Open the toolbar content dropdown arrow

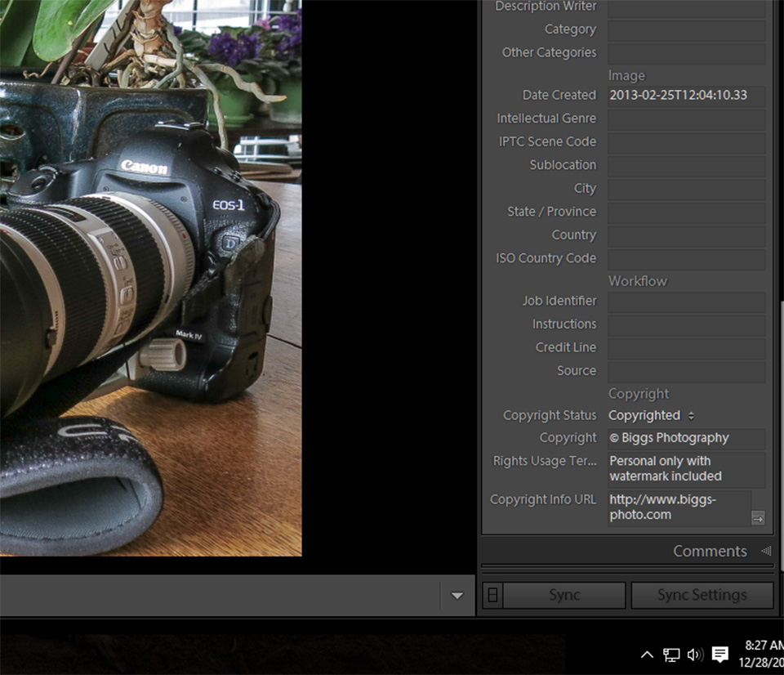pos(457,596)
